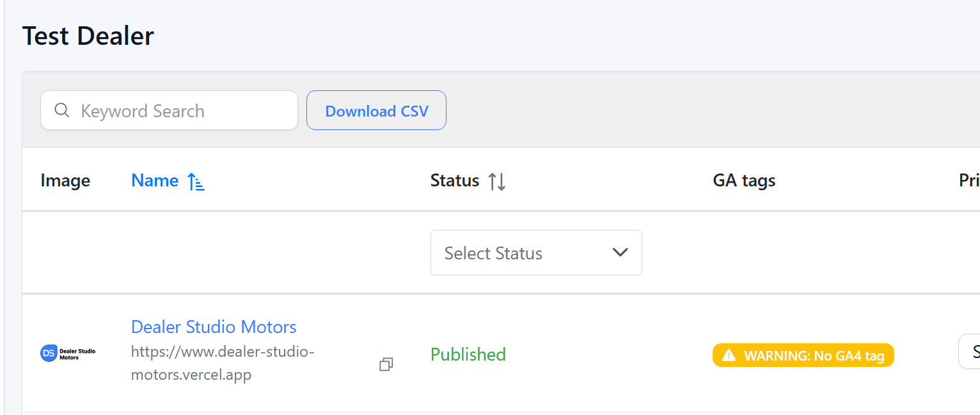Click the Test Dealer page heading
The height and width of the screenshot is (415, 980).
click(88, 36)
